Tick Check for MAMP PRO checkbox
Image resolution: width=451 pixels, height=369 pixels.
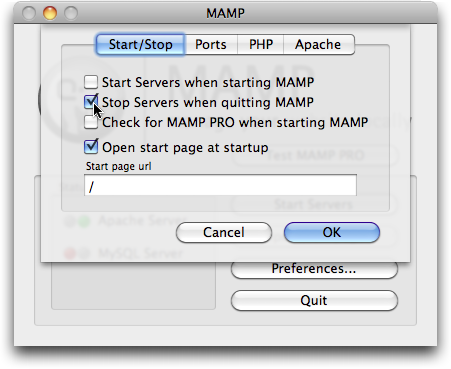[x=91, y=122]
